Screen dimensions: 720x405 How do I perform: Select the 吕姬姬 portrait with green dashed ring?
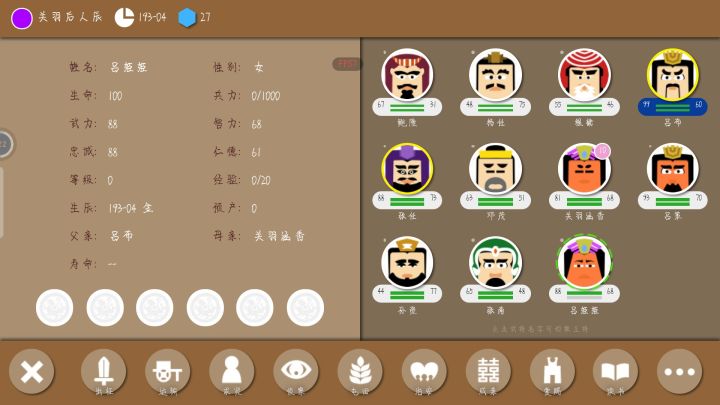coord(584,263)
